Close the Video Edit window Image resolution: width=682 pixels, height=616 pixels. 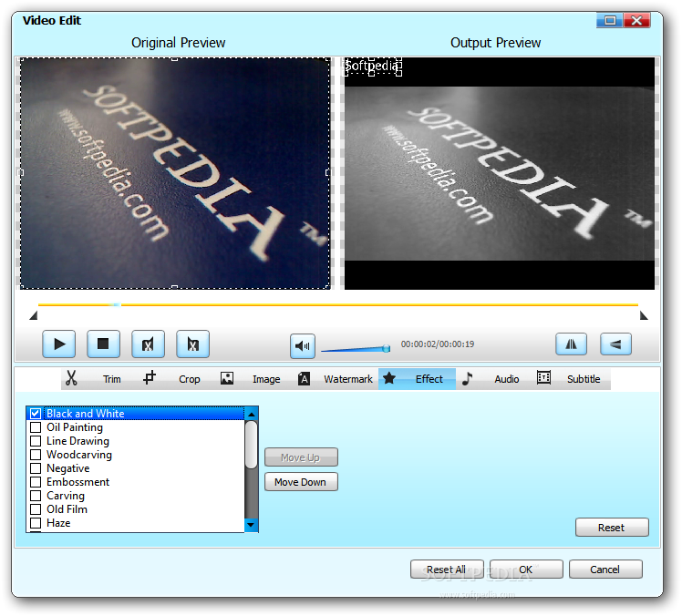(x=636, y=20)
